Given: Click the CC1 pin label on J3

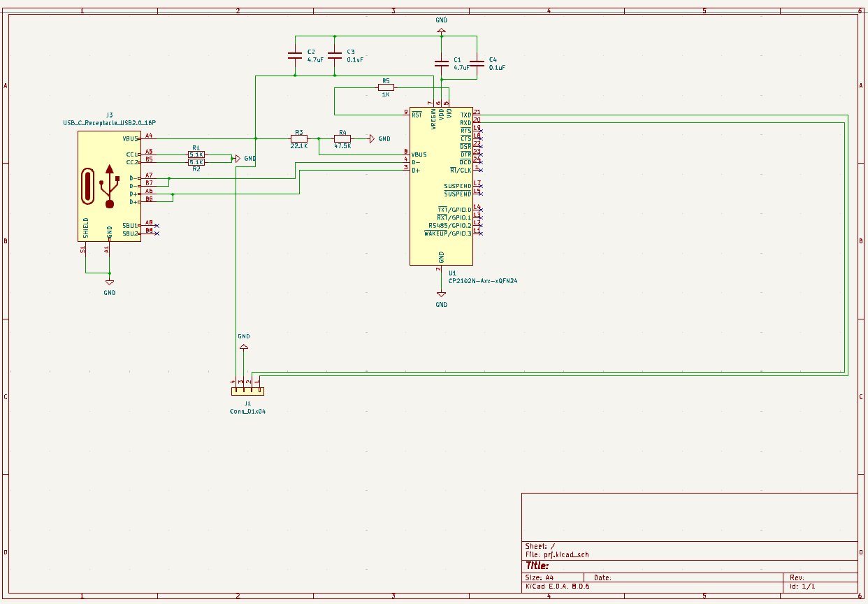Looking at the screenshot, I should (x=131, y=154).
